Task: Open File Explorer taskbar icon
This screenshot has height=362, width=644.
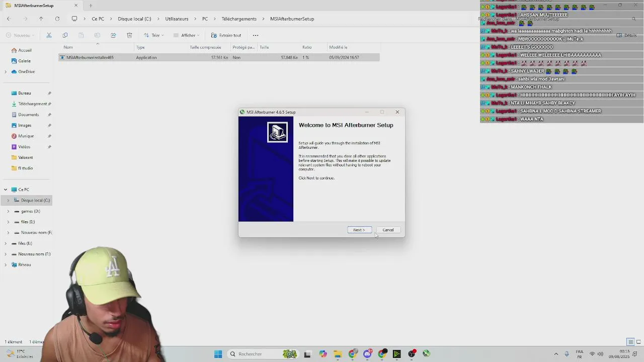Action: tap(338, 354)
